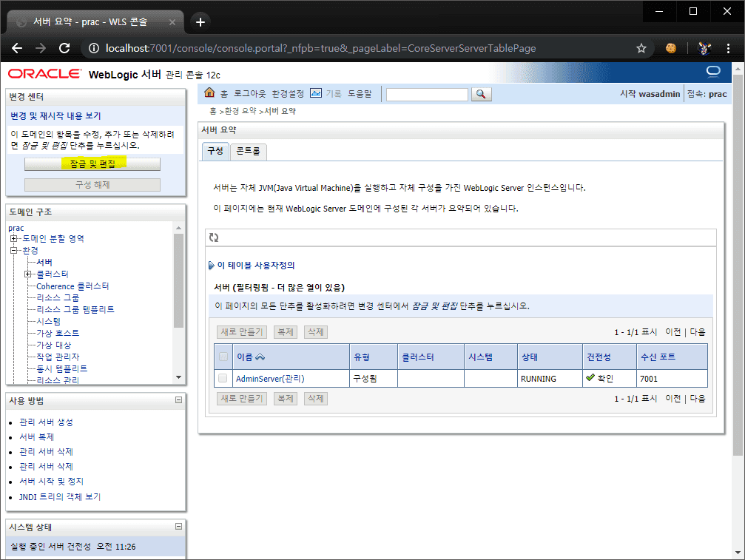Click the upper 삭제 button
The width and height of the screenshot is (745, 560).
316,332
